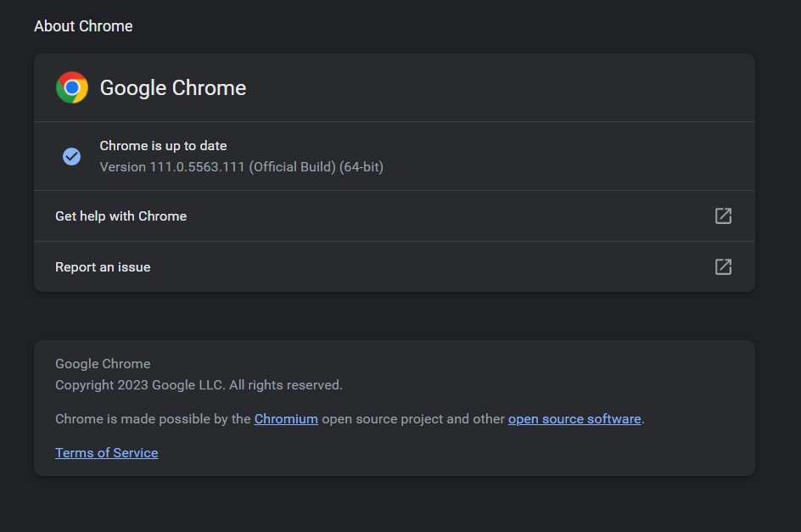
Task: Select the Report an issue row
Action: [395, 266]
